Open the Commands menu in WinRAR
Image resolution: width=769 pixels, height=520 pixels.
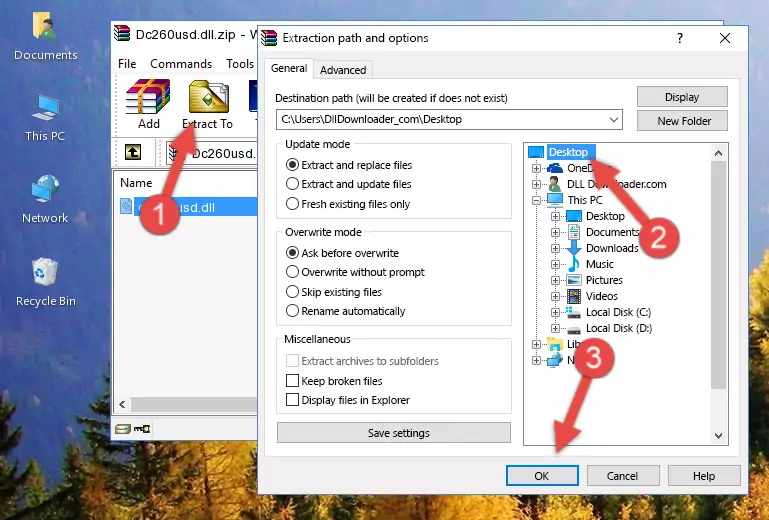pos(181,64)
